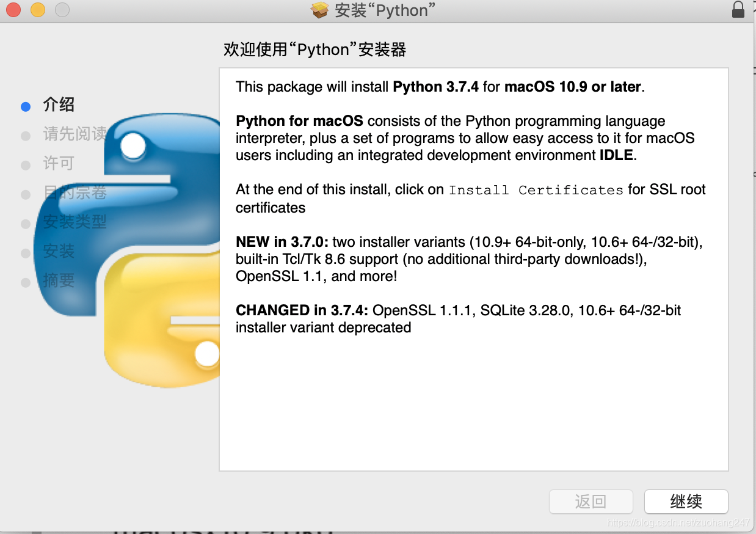Select the 安装类型 step in sidebar

75,222
